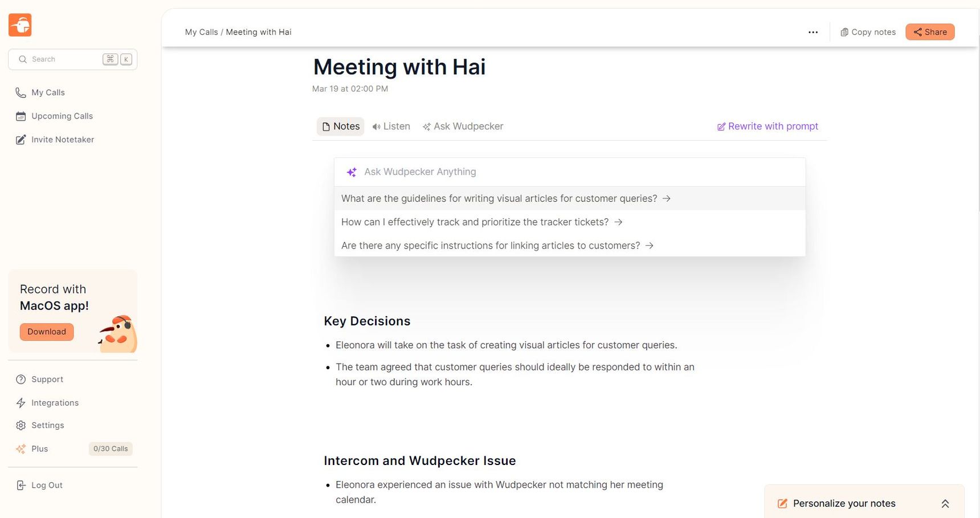Viewport: 980px width, 518px height.
Task: Click the Intercom and Wudpecker Issue heading
Action: 420,461
